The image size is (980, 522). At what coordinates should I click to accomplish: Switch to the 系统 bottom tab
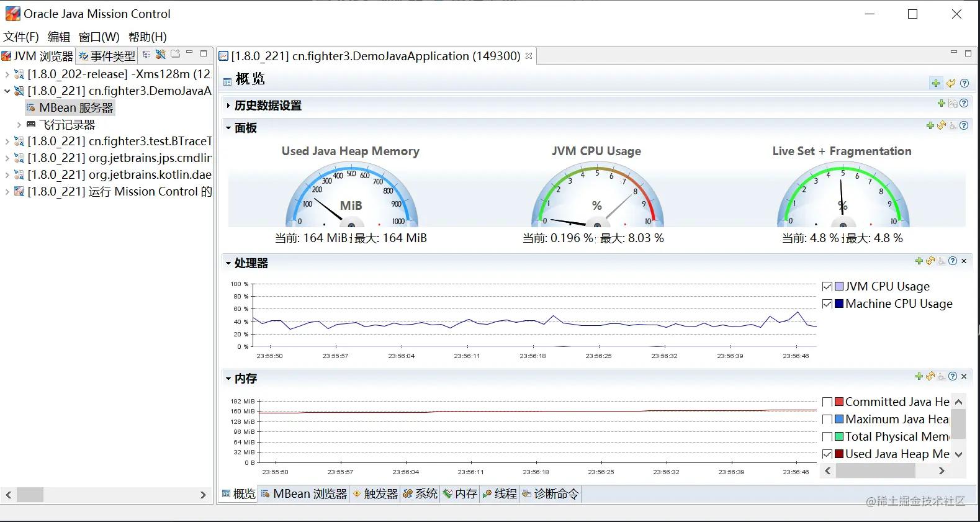[421, 494]
